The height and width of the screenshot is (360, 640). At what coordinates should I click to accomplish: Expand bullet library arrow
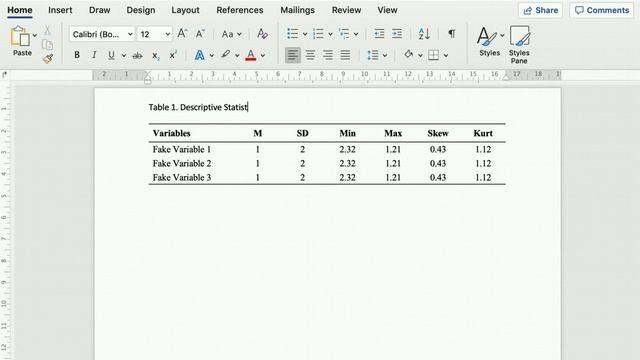click(x=304, y=34)
